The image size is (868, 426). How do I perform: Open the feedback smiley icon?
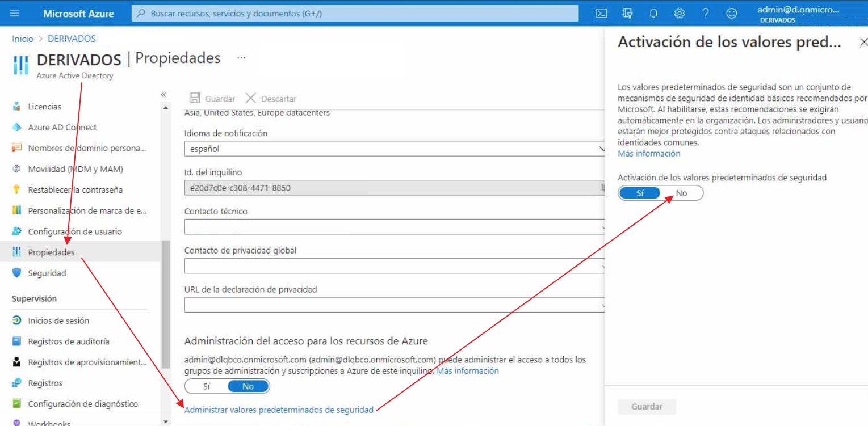pos(732,13)
